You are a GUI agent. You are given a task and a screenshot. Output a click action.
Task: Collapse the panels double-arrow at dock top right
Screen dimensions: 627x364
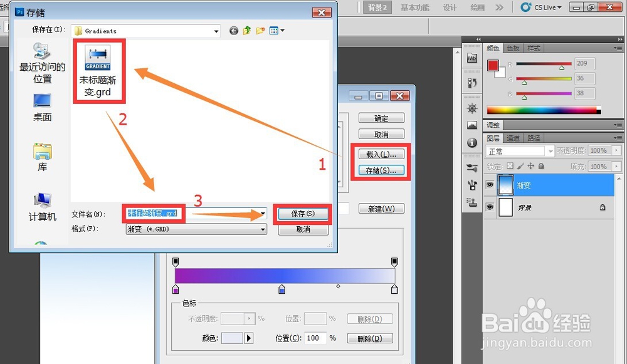point(620,39)
